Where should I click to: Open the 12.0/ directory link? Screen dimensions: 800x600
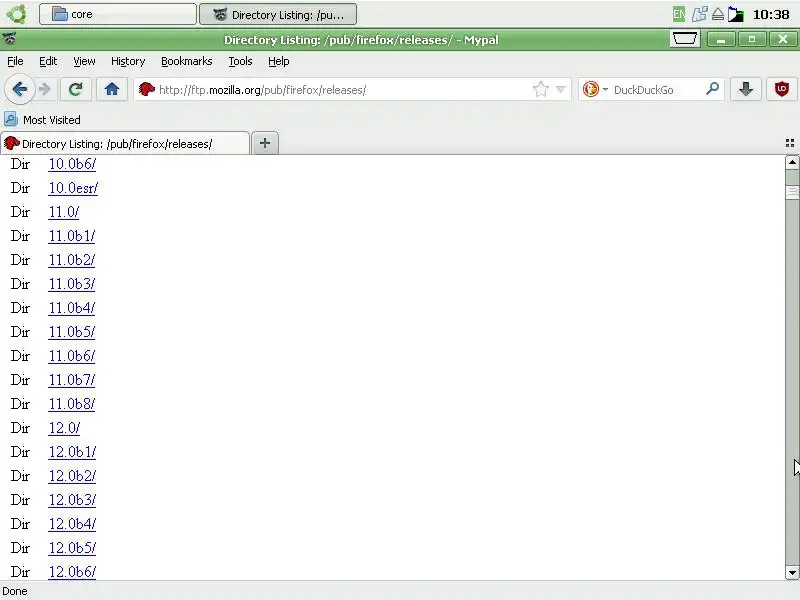click(64, 428)
